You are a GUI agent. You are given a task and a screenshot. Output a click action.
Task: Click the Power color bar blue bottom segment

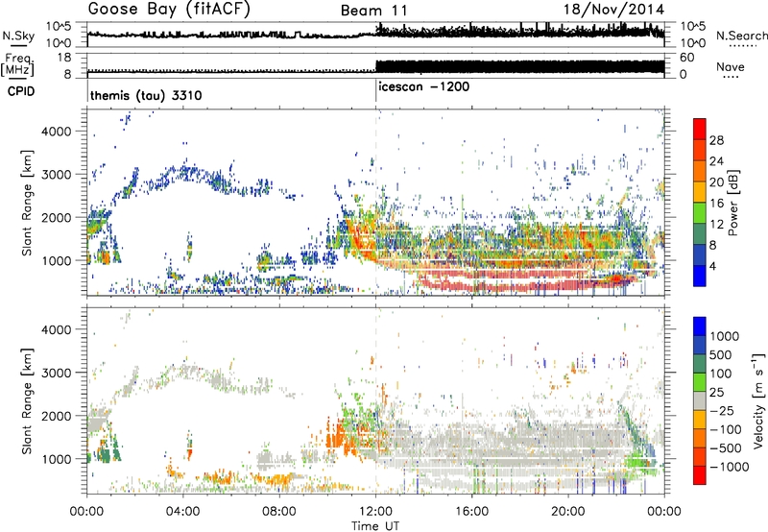click(700, 276)
